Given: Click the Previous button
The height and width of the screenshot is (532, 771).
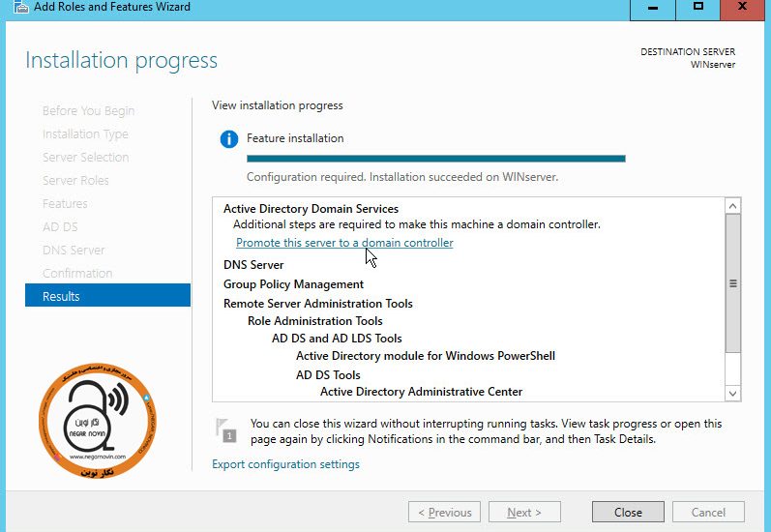Looking at the screenshot, I should tap(444, 512).
